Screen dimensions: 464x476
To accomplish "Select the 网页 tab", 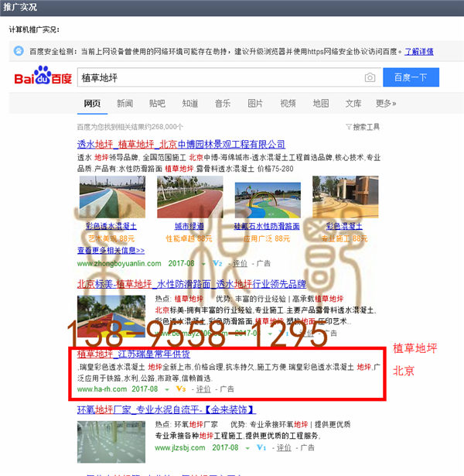I will (92, 104).
